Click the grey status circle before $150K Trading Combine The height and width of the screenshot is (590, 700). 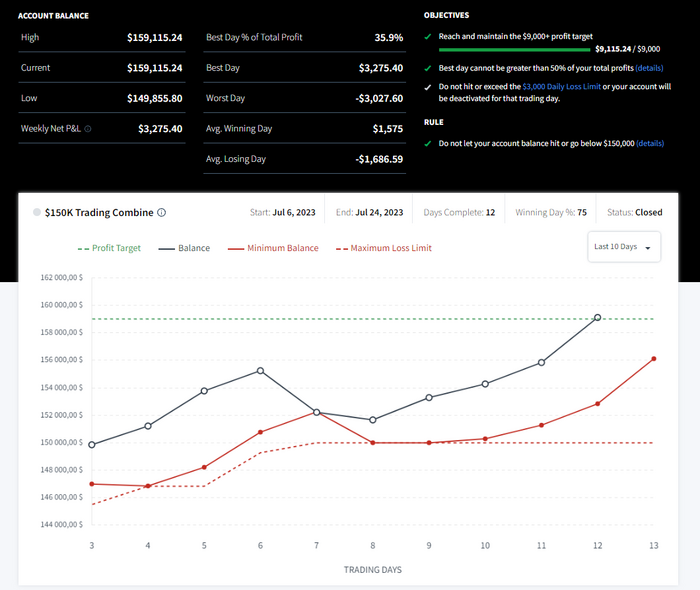click(x=37, y=212)
